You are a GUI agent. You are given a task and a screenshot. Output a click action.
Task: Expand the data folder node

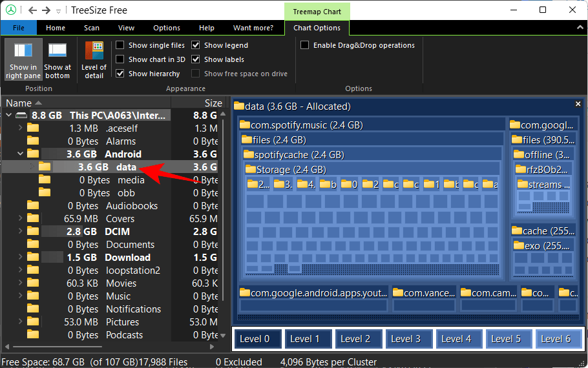click(x=32, y=167)
